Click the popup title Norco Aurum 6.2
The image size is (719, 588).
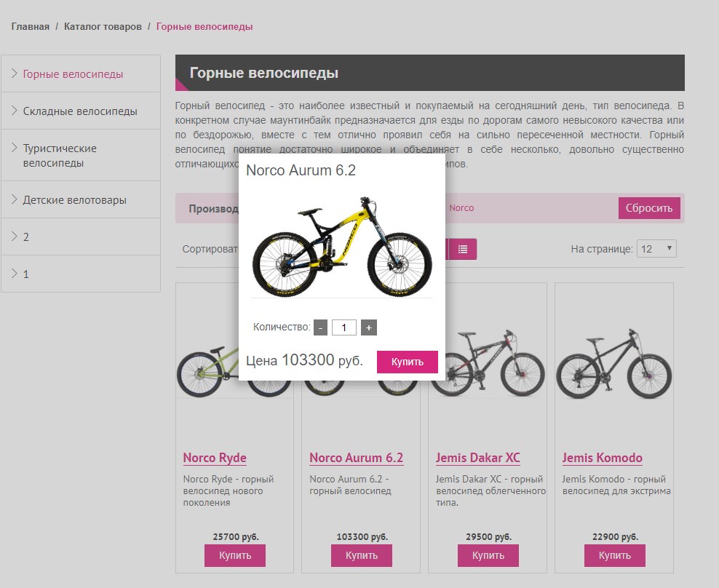[x=301, y=170]
